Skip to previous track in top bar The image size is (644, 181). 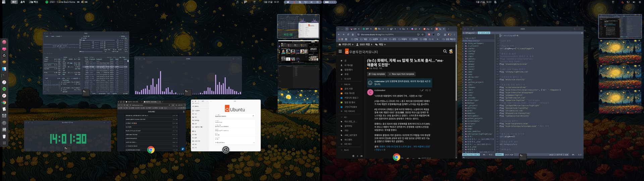pyautogui.click(x=78, y=2)
